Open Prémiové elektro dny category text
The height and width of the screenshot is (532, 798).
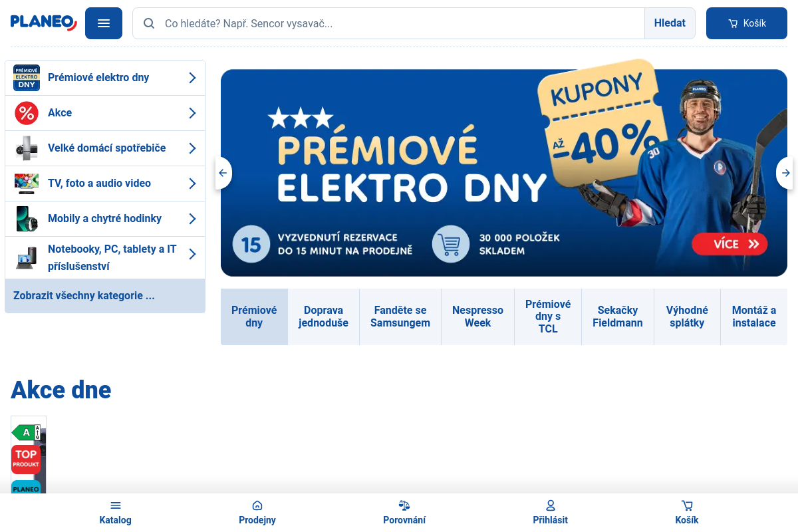point(98,78)
